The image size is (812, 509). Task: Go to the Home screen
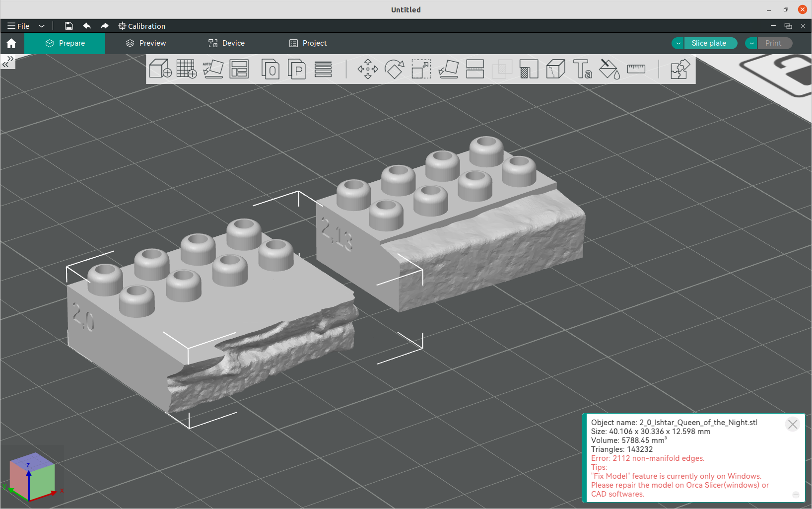(x=11, y=44)
